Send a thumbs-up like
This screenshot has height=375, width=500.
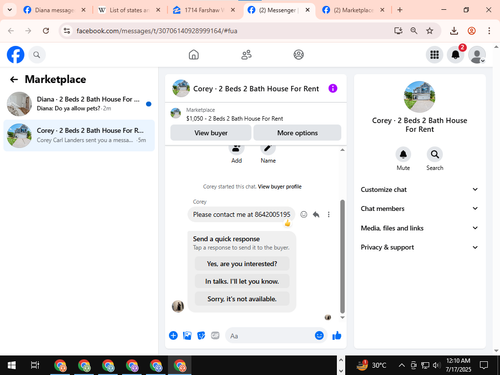tap(337, 335)
